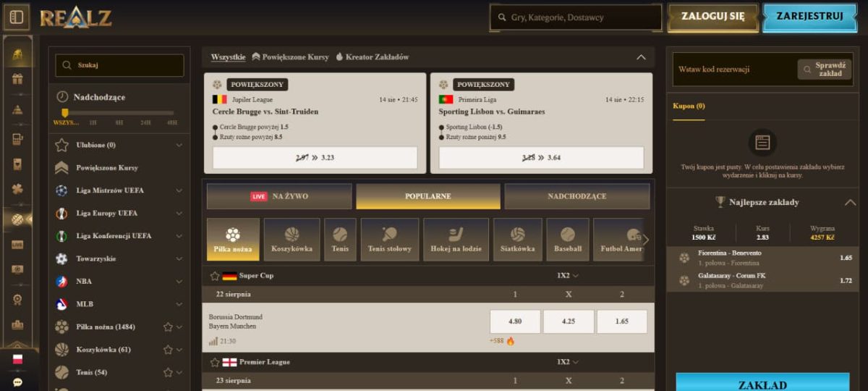Favorite Premier League with its star
This screenshot has height=391, width=868.
pos(215,362)
